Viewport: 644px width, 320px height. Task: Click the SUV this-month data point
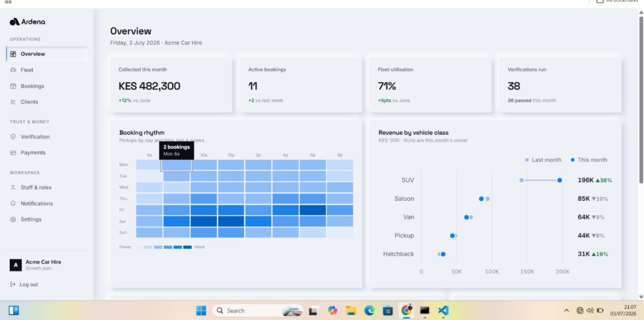tap(560, 180)
